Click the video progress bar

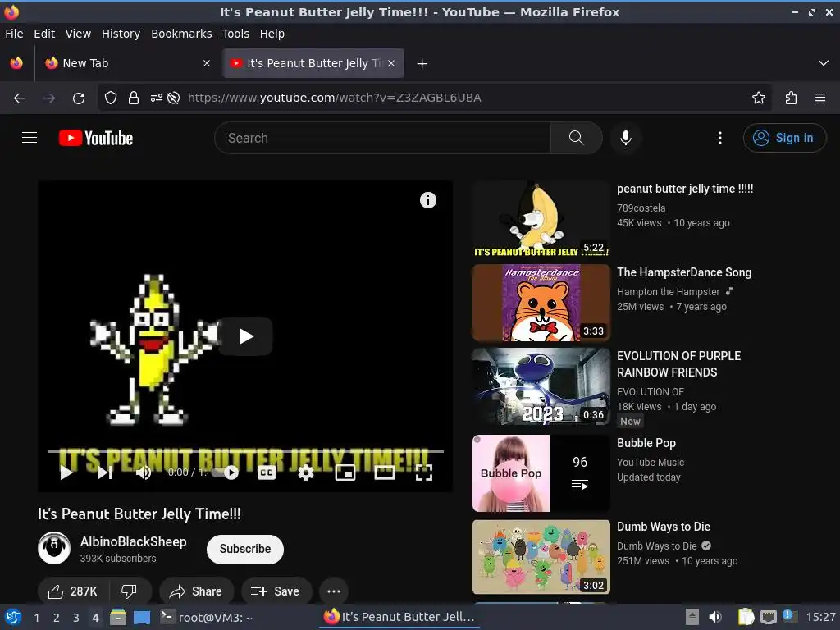point(245,452)
